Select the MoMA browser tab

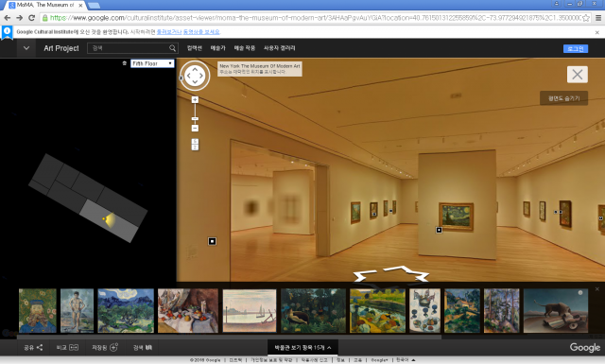[45, 5]
